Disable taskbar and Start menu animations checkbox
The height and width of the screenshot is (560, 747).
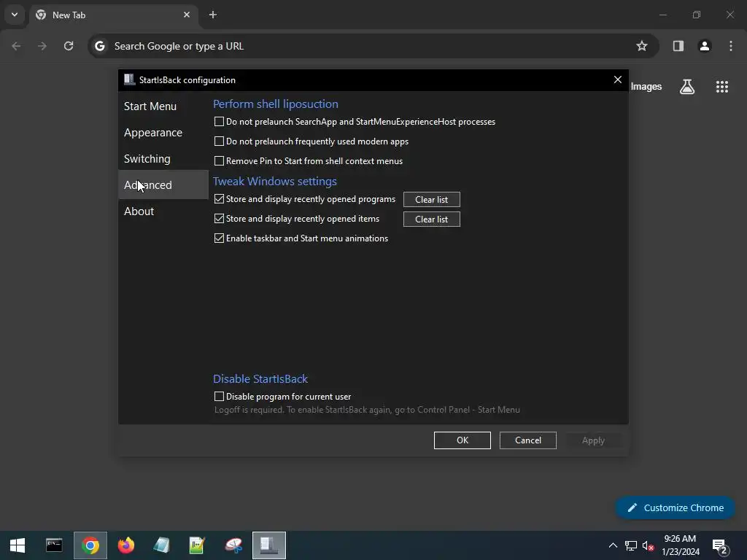click(x=219, y=238)
